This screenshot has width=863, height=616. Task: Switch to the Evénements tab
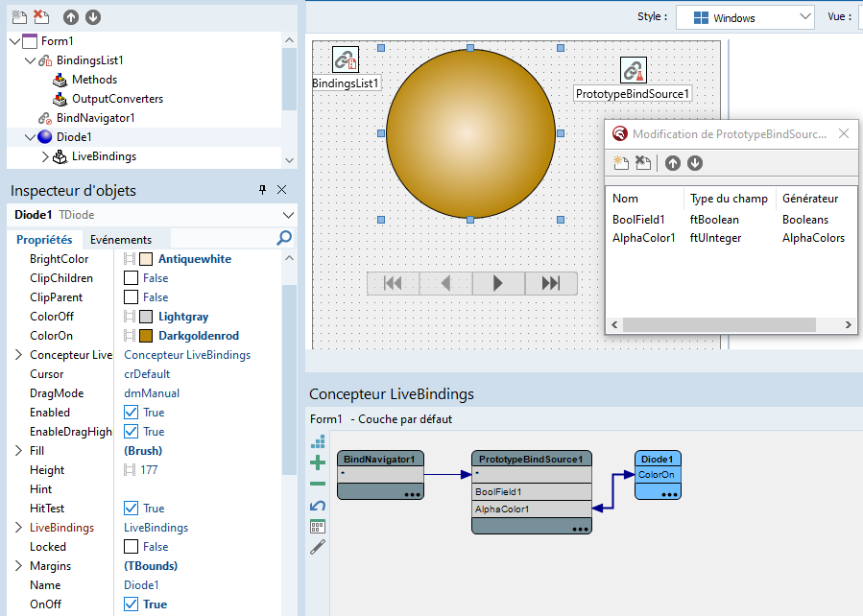pyautogui.click(x=121, y=239)
